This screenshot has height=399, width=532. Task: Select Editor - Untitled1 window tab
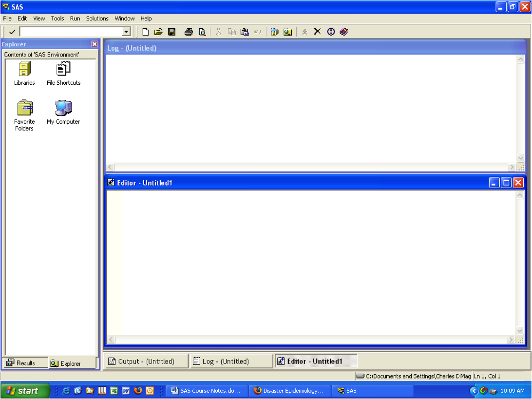pyautogui.click(x=316, y=361)
